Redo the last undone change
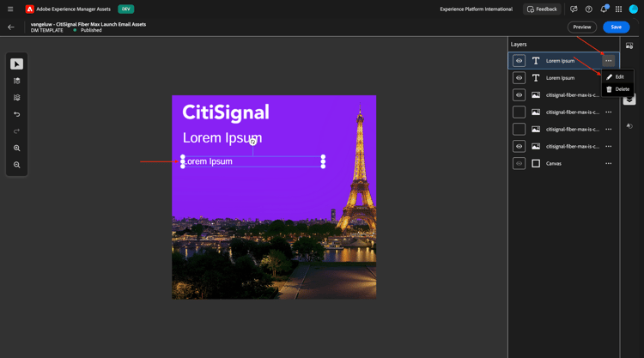 pos(16,131)
